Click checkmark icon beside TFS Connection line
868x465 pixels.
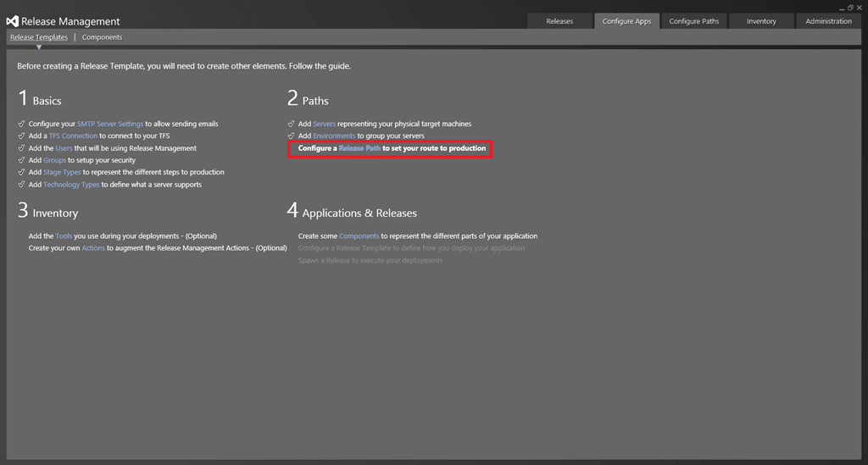click(x=21, y=136)
